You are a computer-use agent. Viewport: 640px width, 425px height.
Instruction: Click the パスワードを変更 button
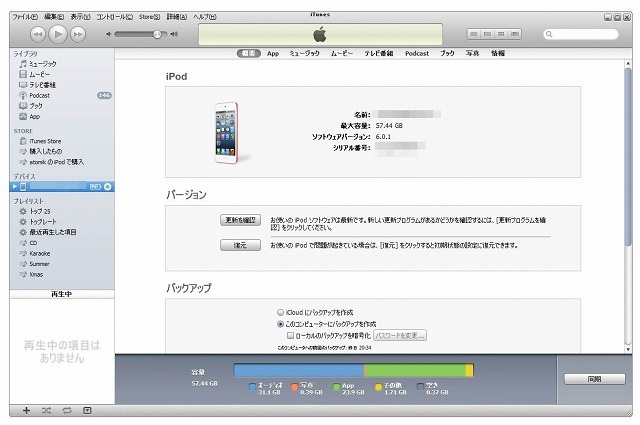pos(400,336)
